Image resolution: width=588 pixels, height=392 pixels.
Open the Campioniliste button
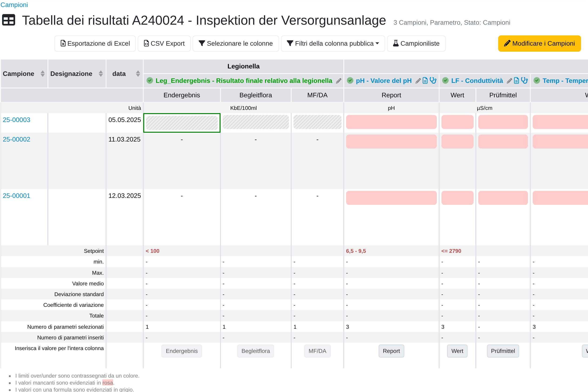pyautogui.click(x=416, y=44)
